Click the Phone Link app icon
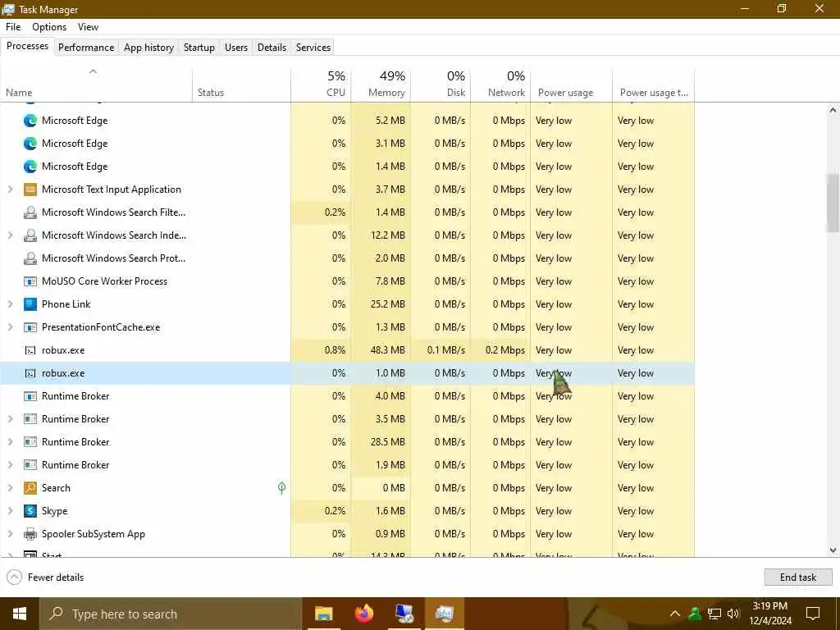 tap(30, 304)
